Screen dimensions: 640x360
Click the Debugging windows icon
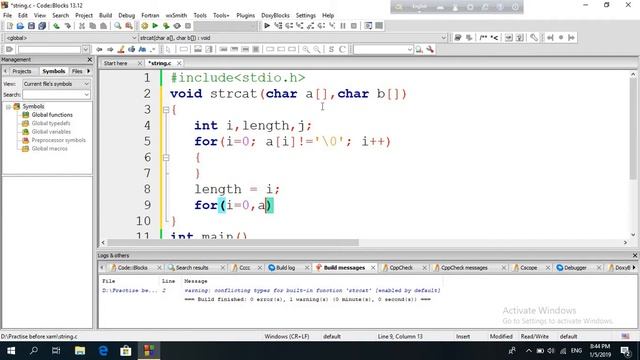(x=368, y=26)
